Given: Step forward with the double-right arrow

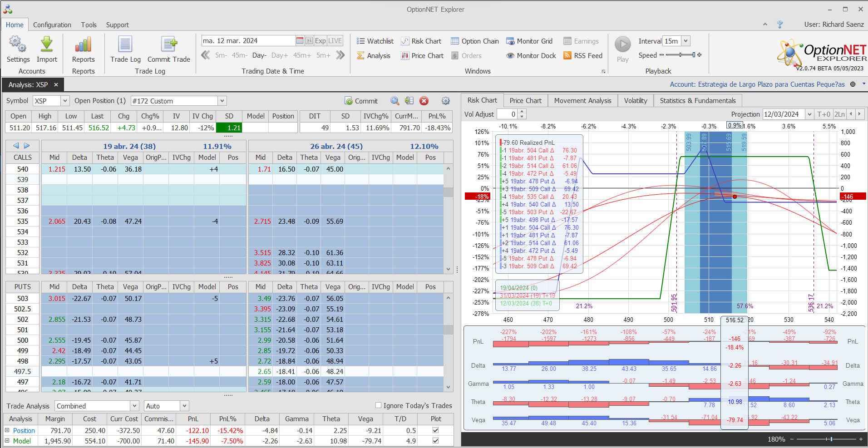Looking at the screenshot, I should (340, 55).
